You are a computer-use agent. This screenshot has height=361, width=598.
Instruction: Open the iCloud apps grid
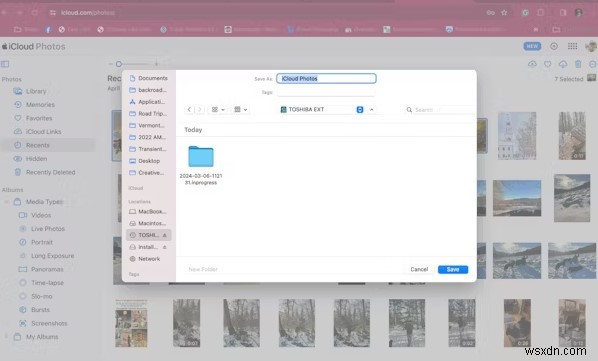click(x=572, y=46)
